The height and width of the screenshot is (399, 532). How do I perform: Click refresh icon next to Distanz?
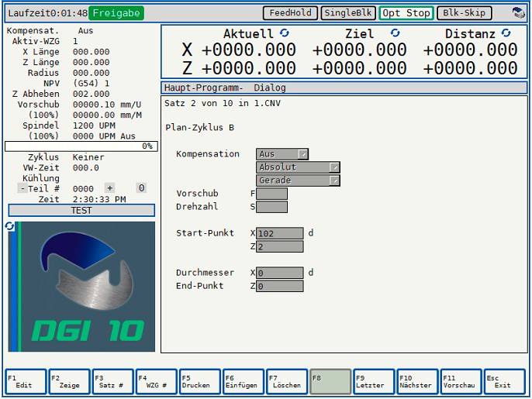[506, 33]
